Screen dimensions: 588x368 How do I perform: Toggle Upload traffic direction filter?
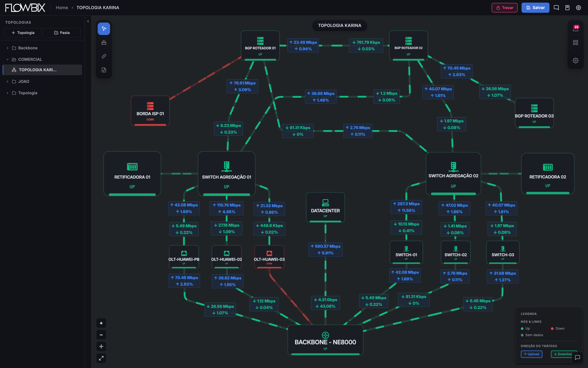click(531, 354)
